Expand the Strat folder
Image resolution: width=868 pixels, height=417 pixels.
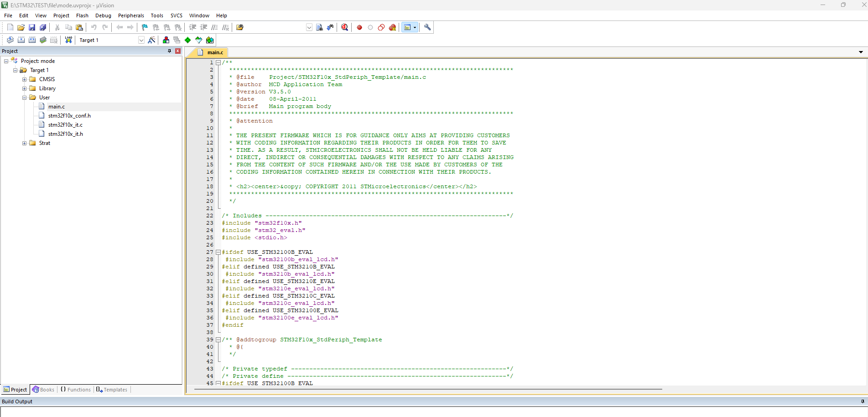point(25,143)
